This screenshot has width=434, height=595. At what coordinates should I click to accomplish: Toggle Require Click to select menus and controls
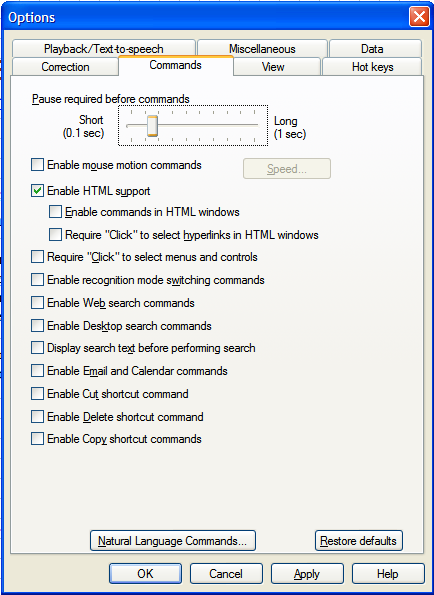37,257
